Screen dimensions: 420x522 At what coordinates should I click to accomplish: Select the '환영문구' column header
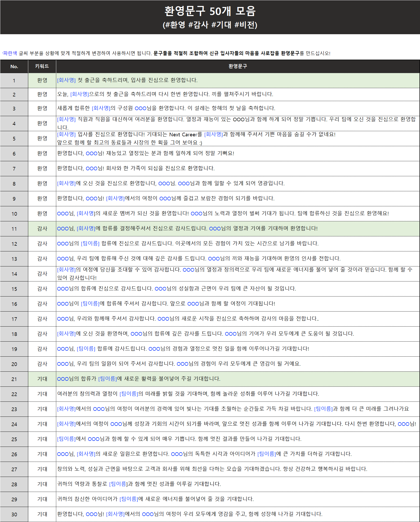pyautogui.click(x=238, y=66)
